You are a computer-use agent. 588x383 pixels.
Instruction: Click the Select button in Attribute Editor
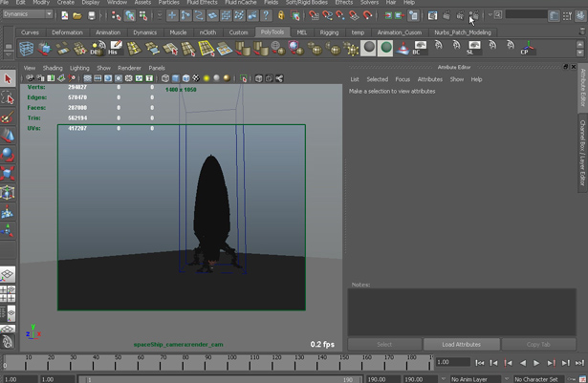(384, 344)
